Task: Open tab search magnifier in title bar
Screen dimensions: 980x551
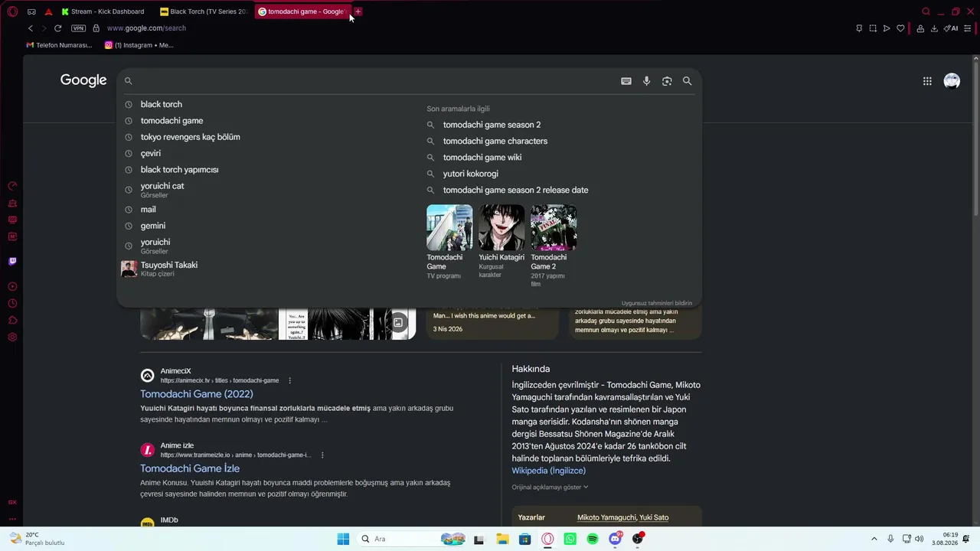Action: 926,11
